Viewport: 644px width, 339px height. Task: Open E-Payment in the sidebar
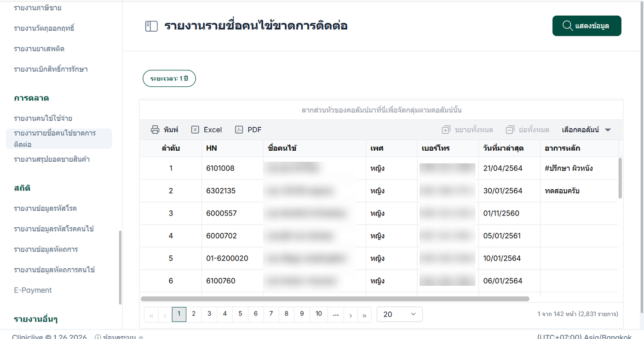click(x=33, y=290)
